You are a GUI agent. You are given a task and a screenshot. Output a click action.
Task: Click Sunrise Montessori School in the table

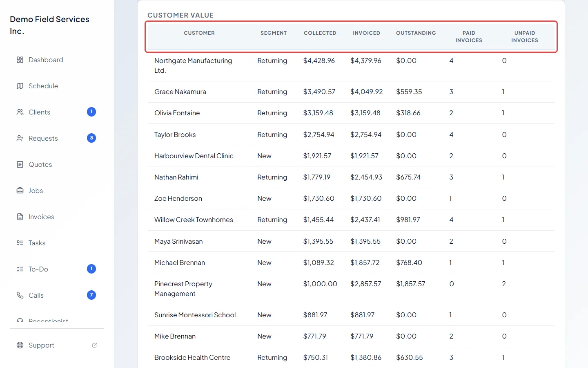point(195,315)
